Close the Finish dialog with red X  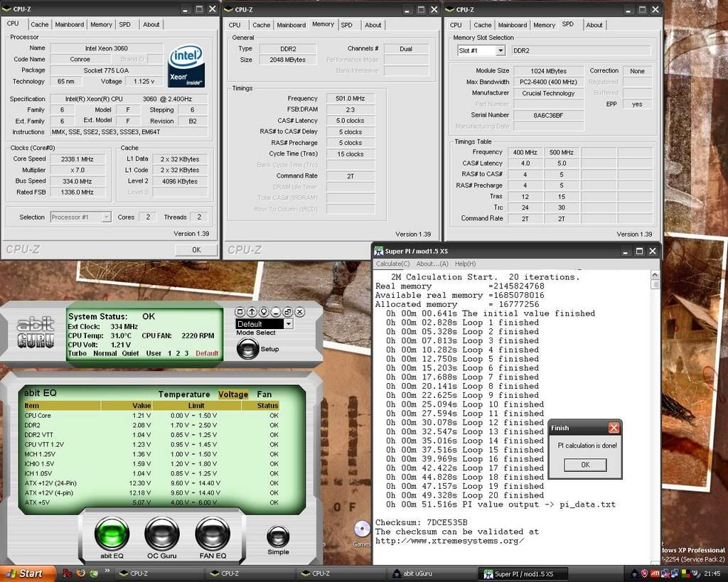click(x=614, y=428)
